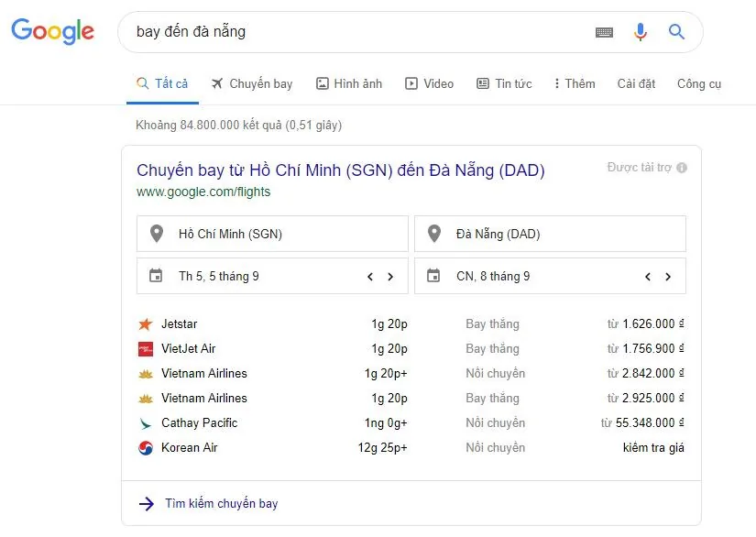756x537 pixels.
Task: Go to previous return date arrow
Action: click(648, 277)
